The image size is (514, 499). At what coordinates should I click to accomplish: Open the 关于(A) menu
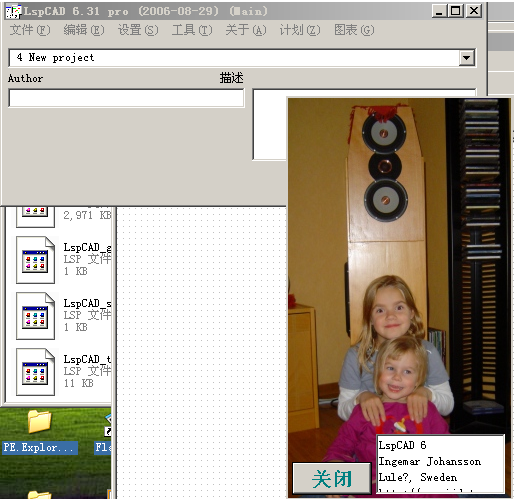246,30
